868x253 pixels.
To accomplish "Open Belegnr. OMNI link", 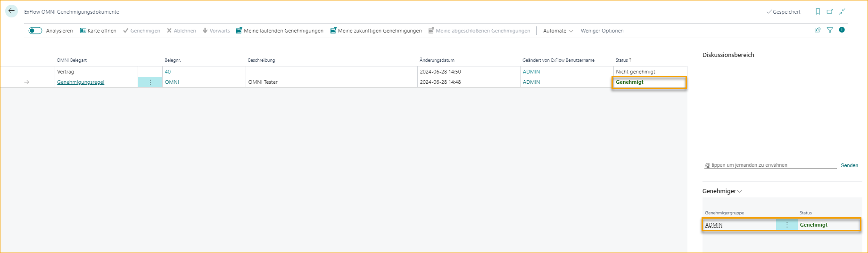I will [172, 82].
